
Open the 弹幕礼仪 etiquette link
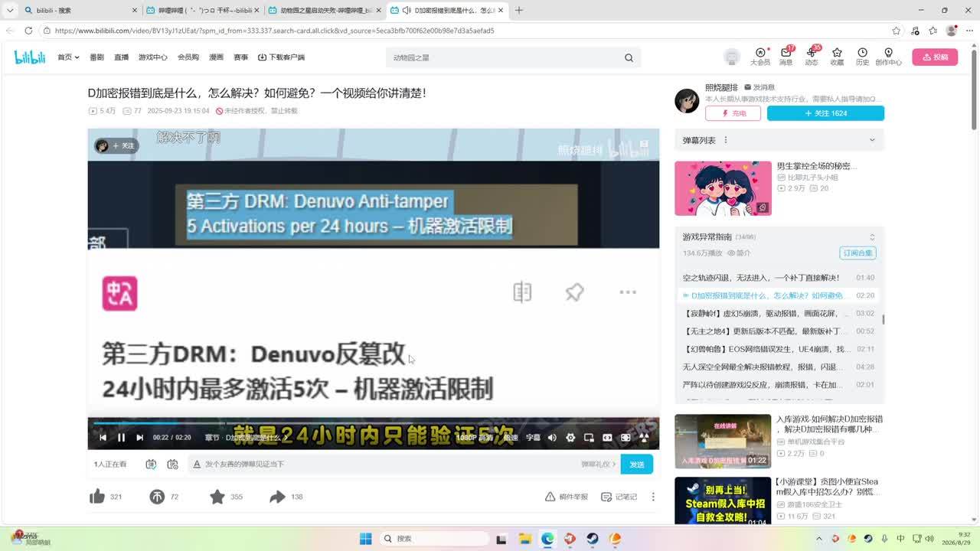(x=598, y=465)
